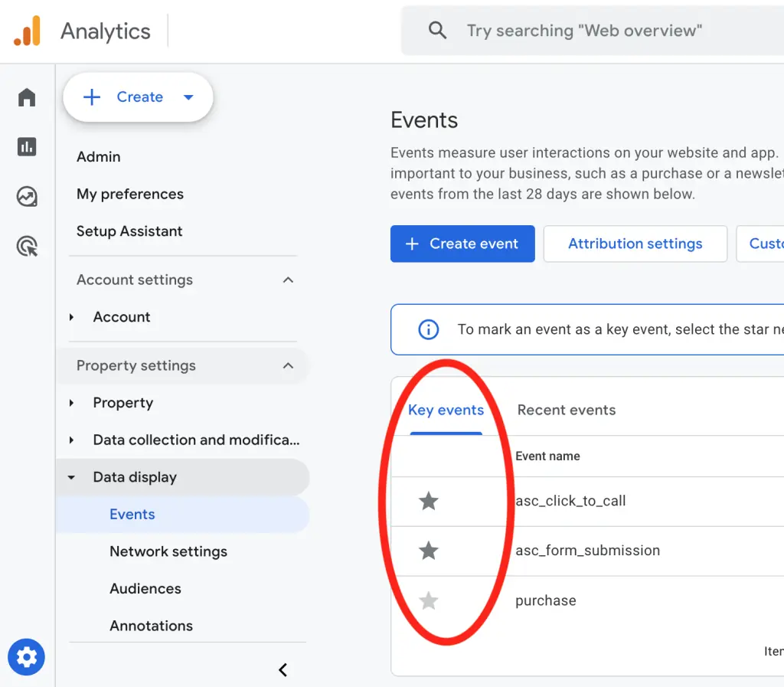Image resolution: width=784 pixels, height=687 pixels.
Task: Open Attribution settings
Action: 635,244
